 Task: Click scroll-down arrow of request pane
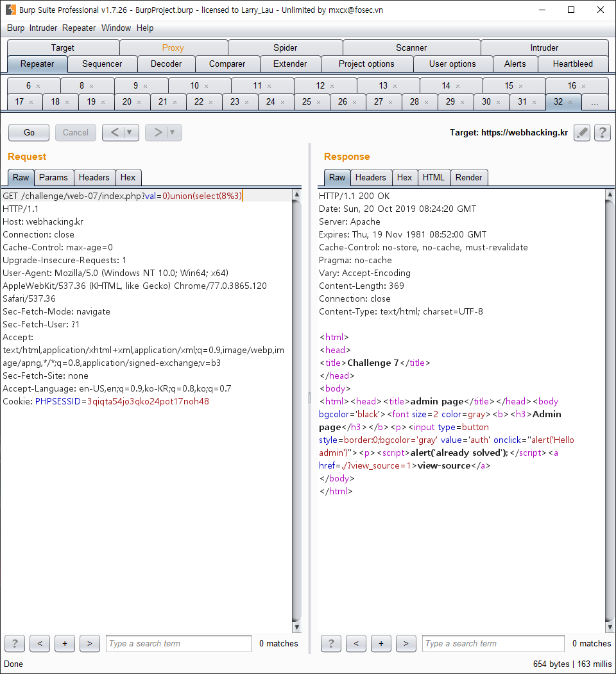(x=296, y=627)
